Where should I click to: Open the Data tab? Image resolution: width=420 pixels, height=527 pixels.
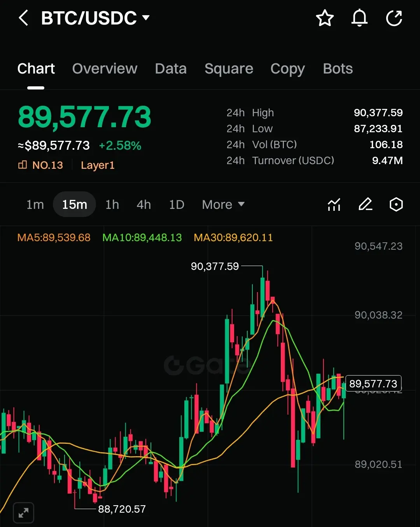(171, 69)
